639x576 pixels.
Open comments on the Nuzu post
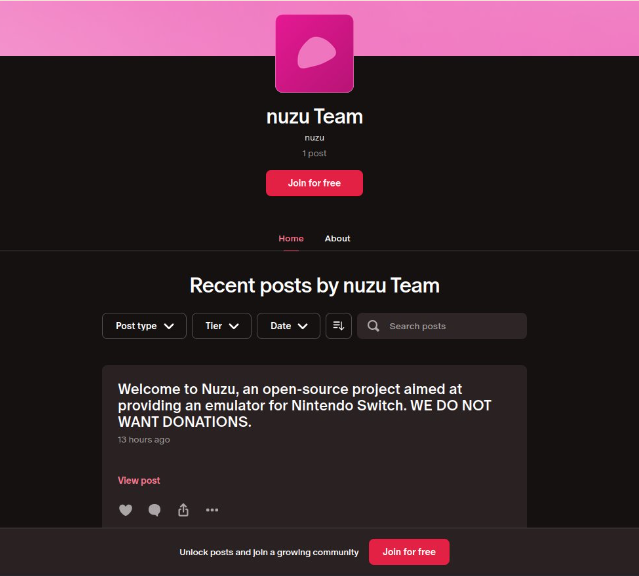pyautogui.click(x=154, y=510)
